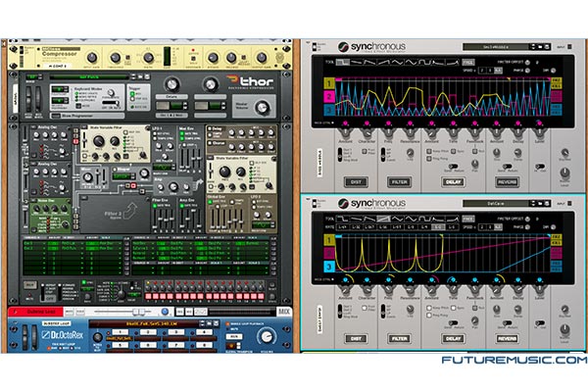This screenshot has width=588, height=392.
Task: Toggle Thor Delay effect on button
Action: click(x=210, y=129)
